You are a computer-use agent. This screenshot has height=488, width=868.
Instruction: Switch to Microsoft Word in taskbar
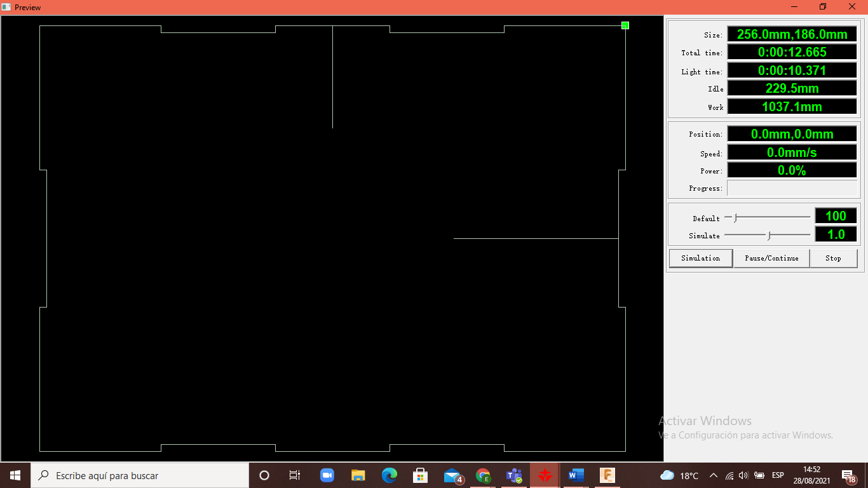pos(576,475)
